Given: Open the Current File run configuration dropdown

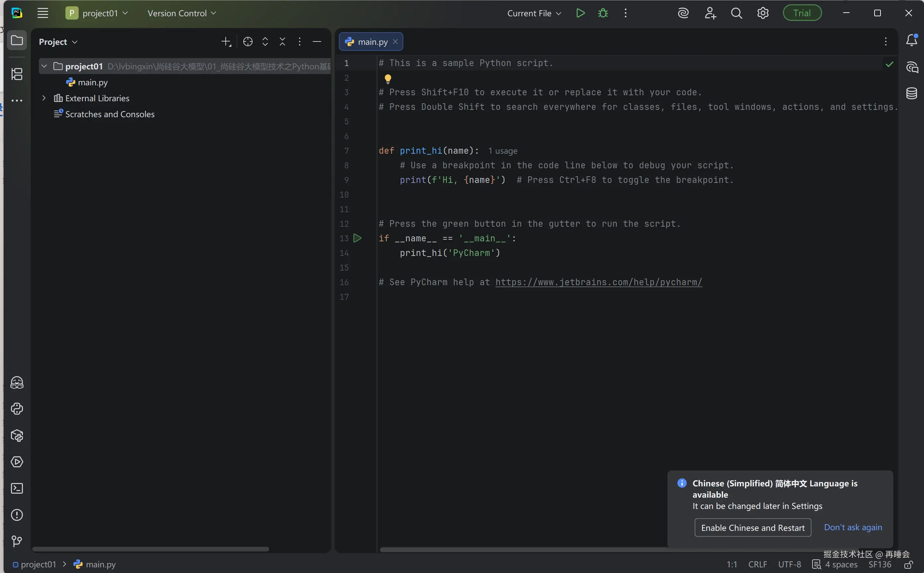Looking at the screenshot, I should [534, 13].
